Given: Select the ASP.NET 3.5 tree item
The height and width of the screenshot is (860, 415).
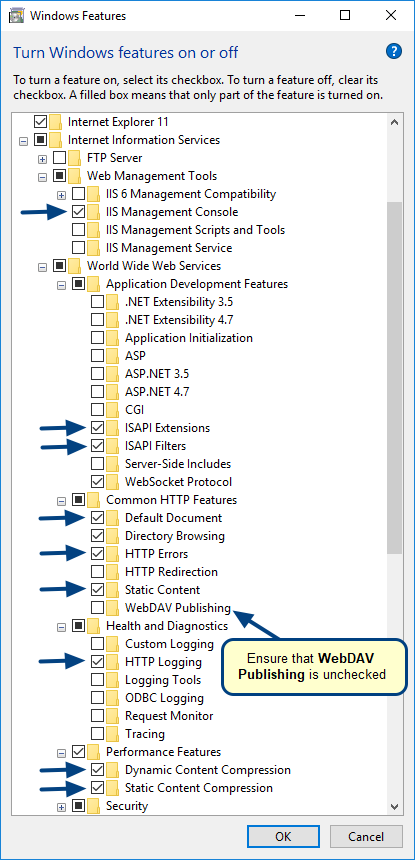Looking at the screenshot, I should [157, 374].
